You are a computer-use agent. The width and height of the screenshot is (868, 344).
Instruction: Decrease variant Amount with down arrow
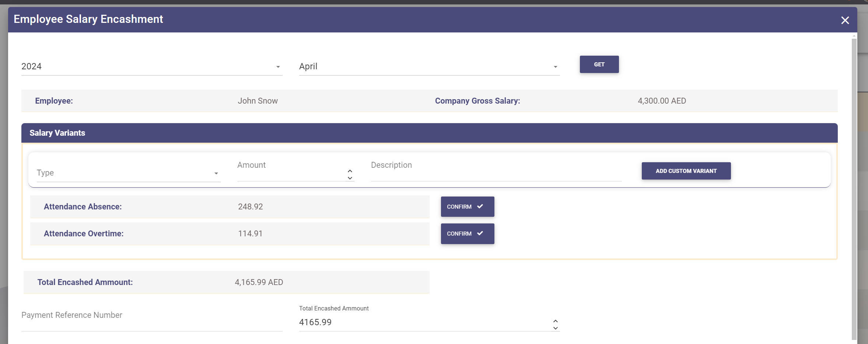(x=350, y=178)
